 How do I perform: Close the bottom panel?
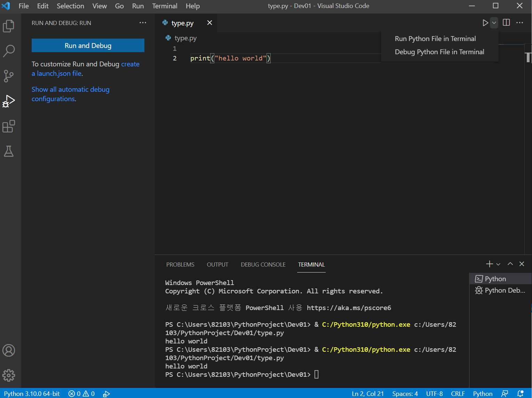coord(522,264)
